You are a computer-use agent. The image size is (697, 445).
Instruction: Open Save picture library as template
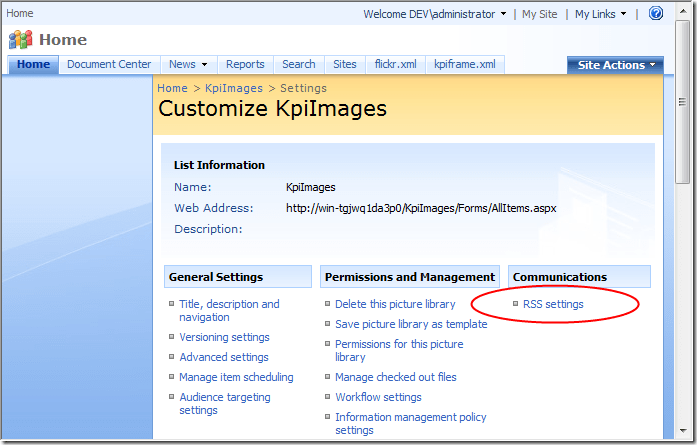click(411, 324)
